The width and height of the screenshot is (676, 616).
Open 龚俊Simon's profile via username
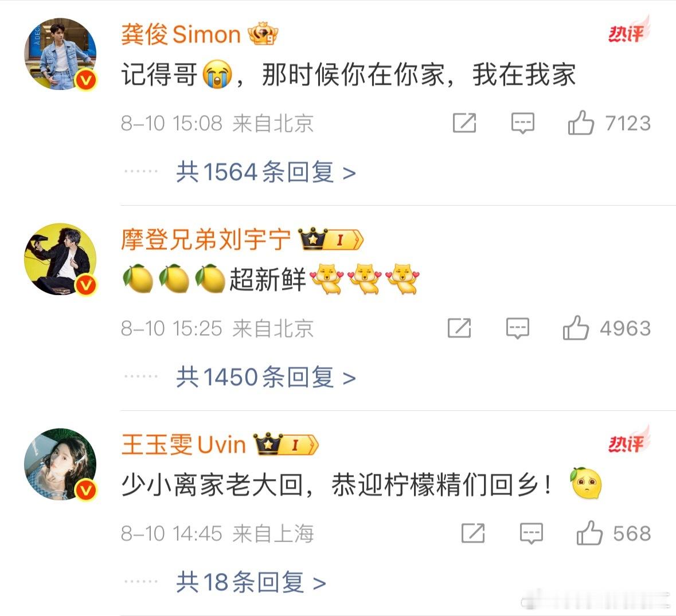[181, 34]
